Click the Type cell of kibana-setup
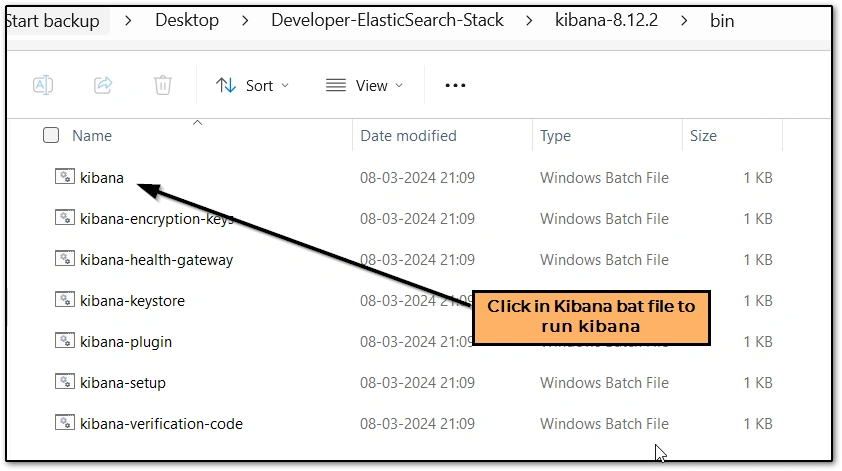The image size is (842, 471). coord(604,383)
